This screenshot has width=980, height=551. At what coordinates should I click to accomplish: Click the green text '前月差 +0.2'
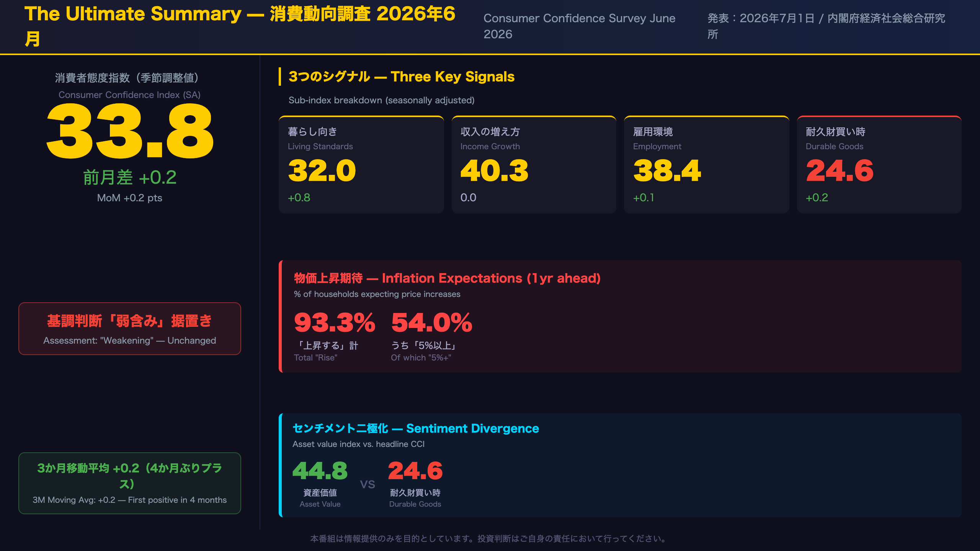(x=129, y=178)
